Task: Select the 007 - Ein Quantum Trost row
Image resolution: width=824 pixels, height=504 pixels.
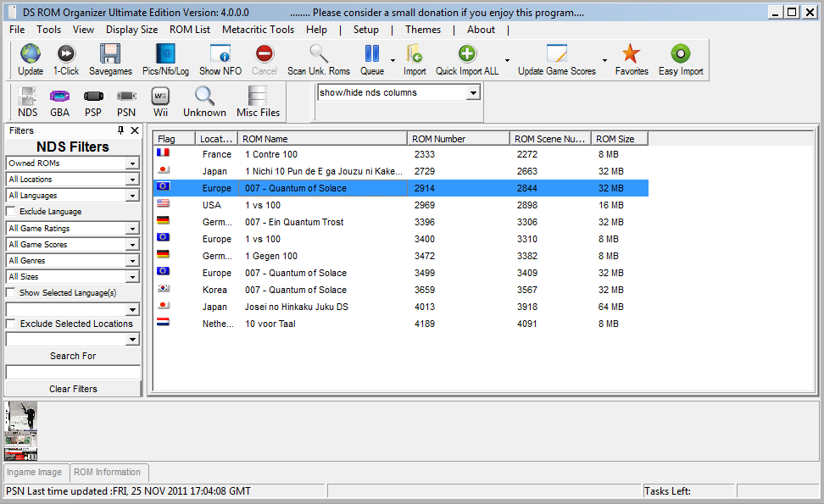Action: (400, 222)
